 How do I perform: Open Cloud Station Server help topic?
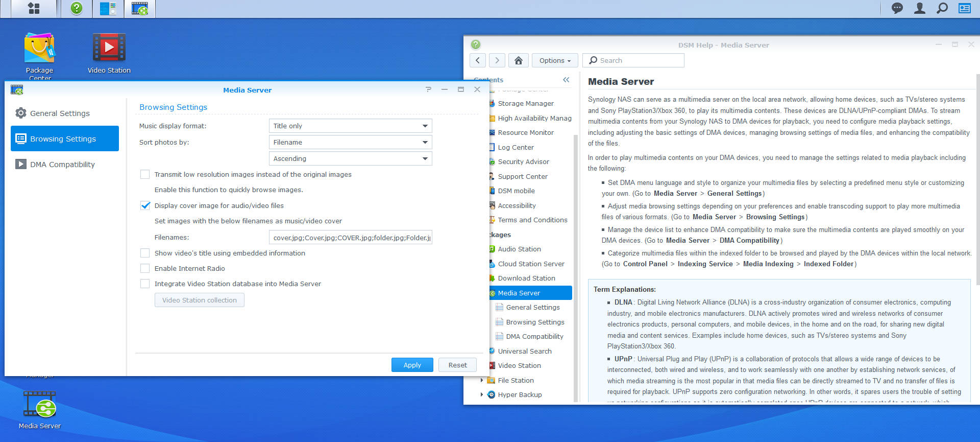coord(531,264)
